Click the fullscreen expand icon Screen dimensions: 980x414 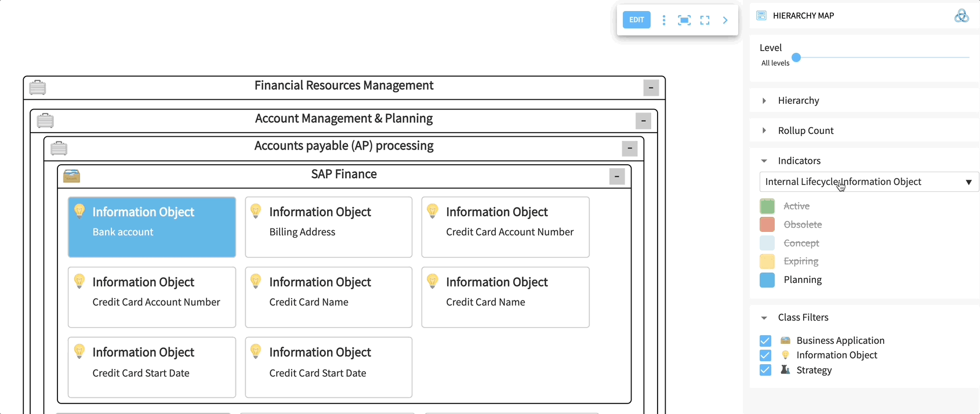[705, 20]
